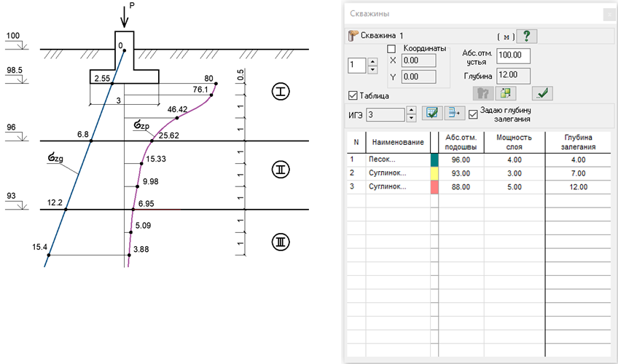The height and width of the screenshot is (364, 618).
Task: Enable the Координаты checkbox
Action: pyautogui.click(x=391, y=49)
